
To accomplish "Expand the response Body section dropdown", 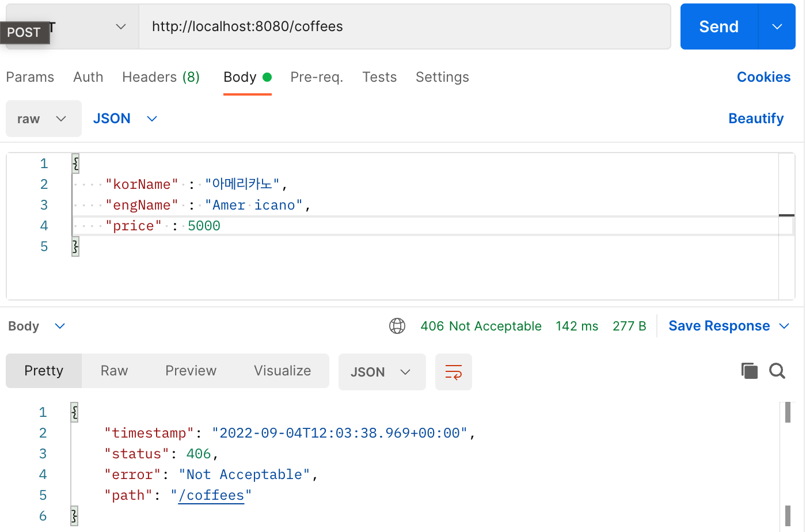I will (x=37, y=326).
